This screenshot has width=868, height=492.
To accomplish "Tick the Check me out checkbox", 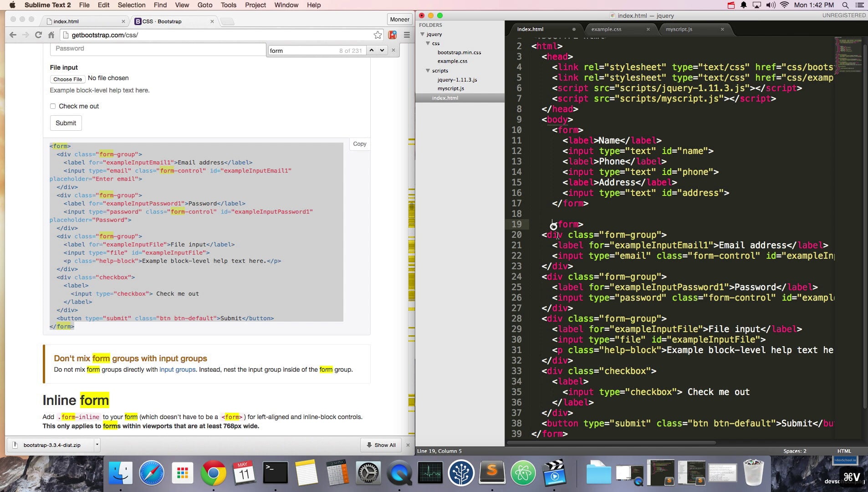I will (53, 106).
